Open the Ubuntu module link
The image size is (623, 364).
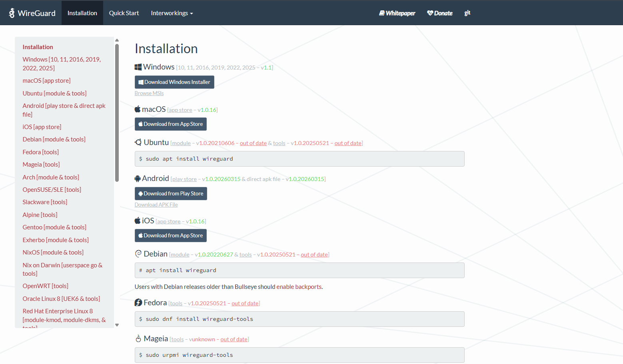(x=181, y=143)
